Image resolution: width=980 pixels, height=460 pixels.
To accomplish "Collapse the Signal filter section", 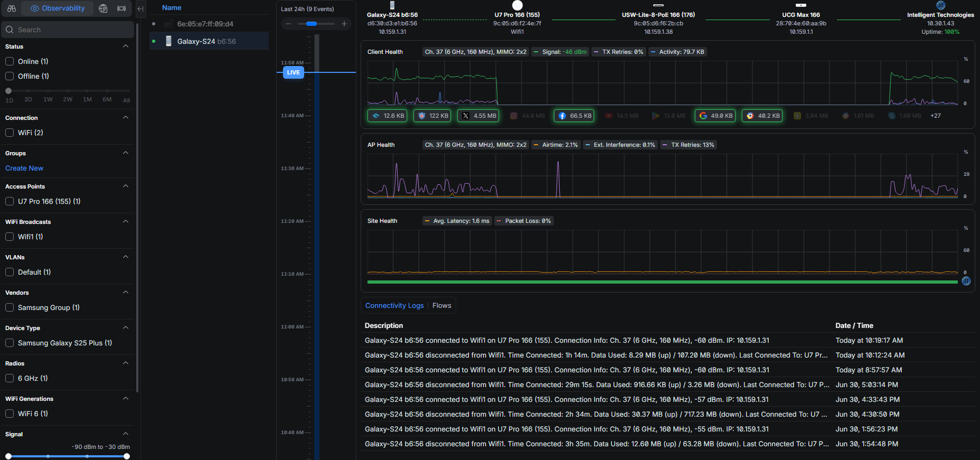I will 126,434.
